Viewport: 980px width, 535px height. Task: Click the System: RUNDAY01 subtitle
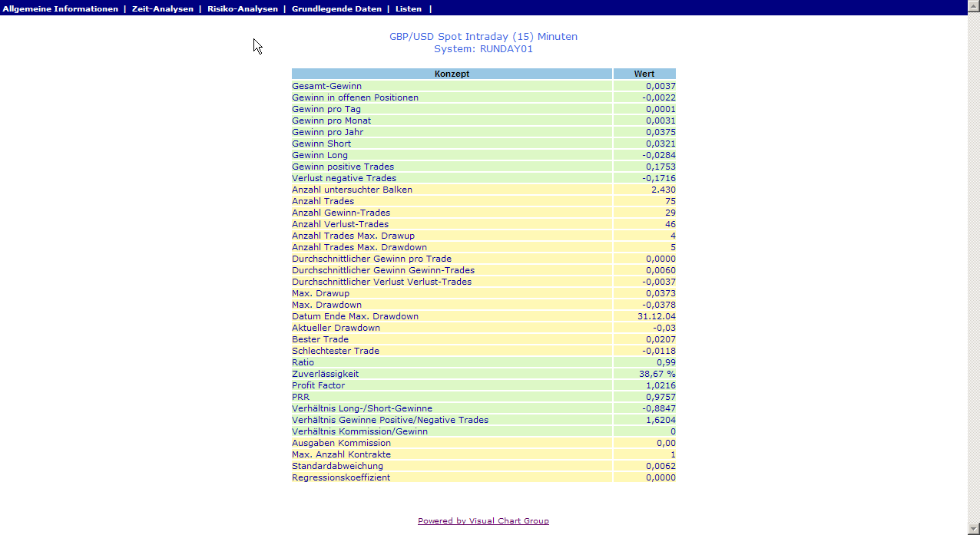(483, 49)
